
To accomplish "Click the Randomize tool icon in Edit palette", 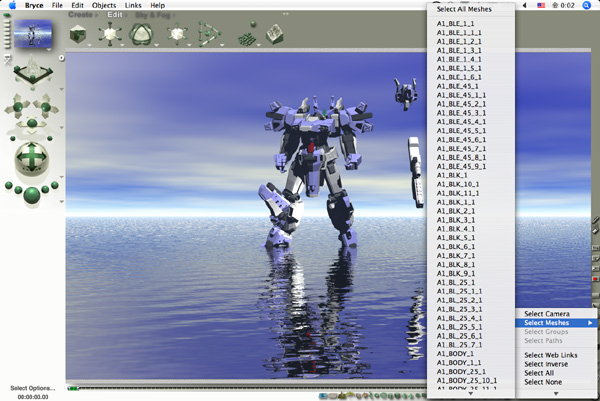I will tap(247, 36).
